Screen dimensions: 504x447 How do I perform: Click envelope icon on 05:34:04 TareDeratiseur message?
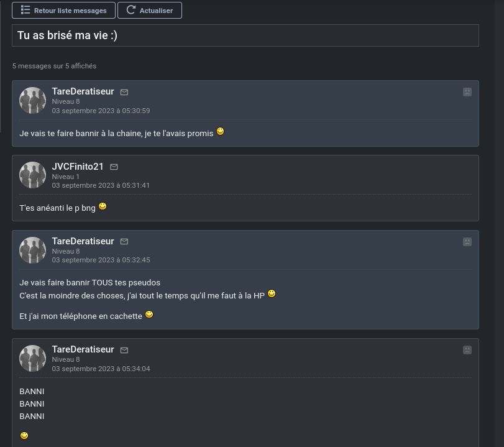click(124, 350)
